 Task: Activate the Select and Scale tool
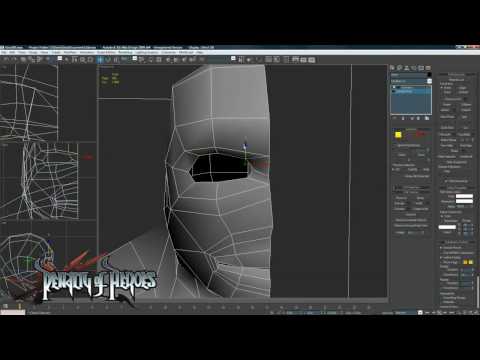116,60
